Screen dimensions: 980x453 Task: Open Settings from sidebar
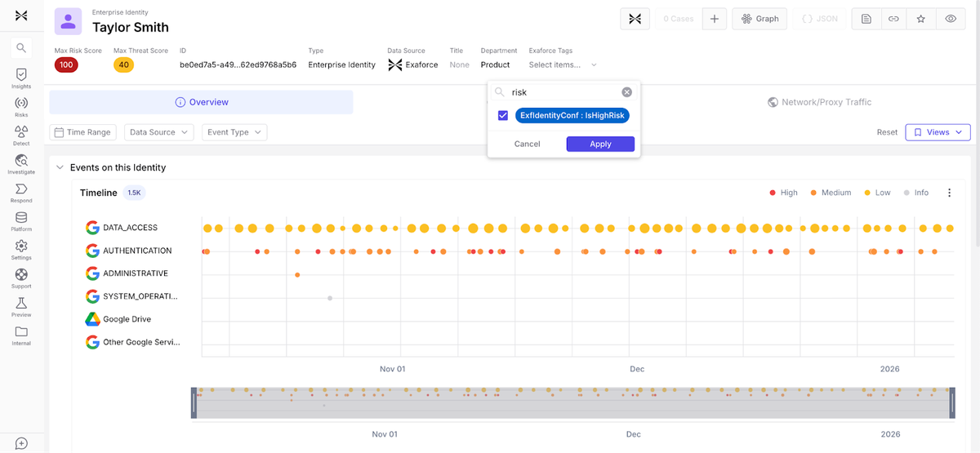point(21,249)
